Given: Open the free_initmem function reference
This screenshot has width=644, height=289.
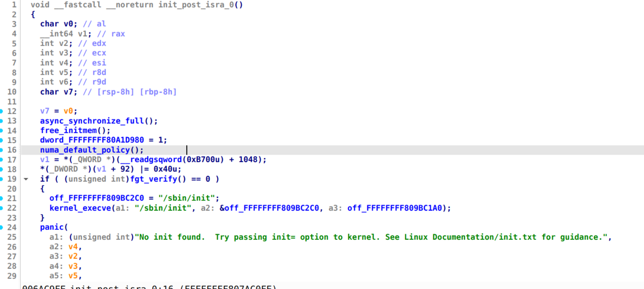Looking at the screenshot, I should click(x=68, y=130).
